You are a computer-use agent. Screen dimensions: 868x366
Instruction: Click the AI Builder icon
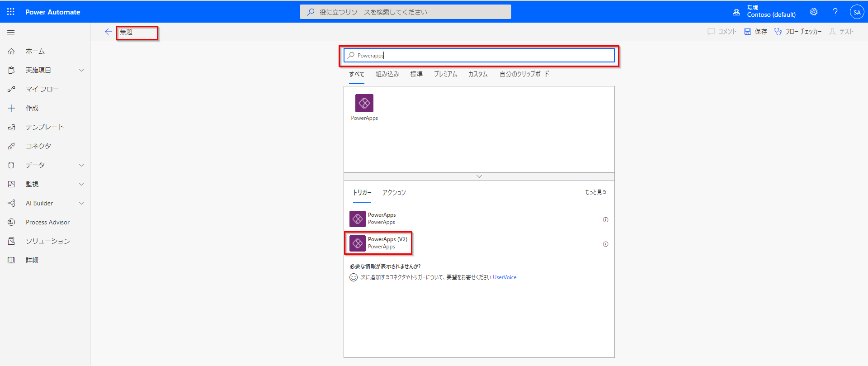tap(11, 203)
